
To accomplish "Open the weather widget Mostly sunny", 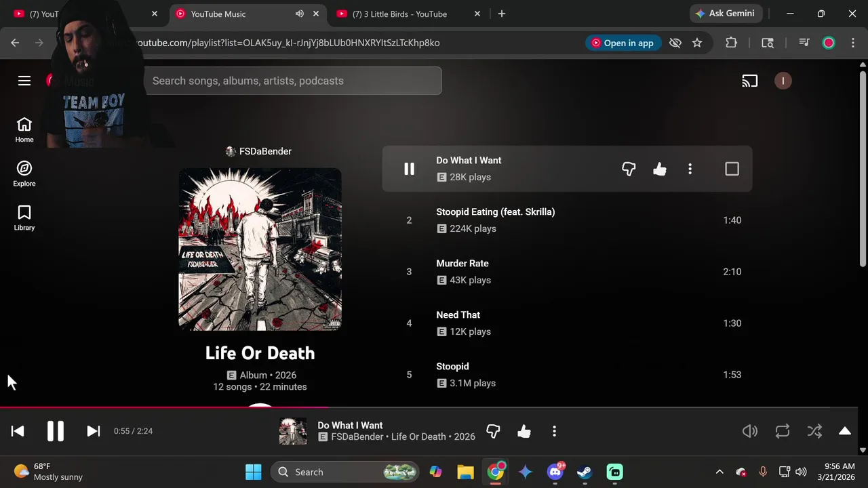I will (x=49, y=472).
